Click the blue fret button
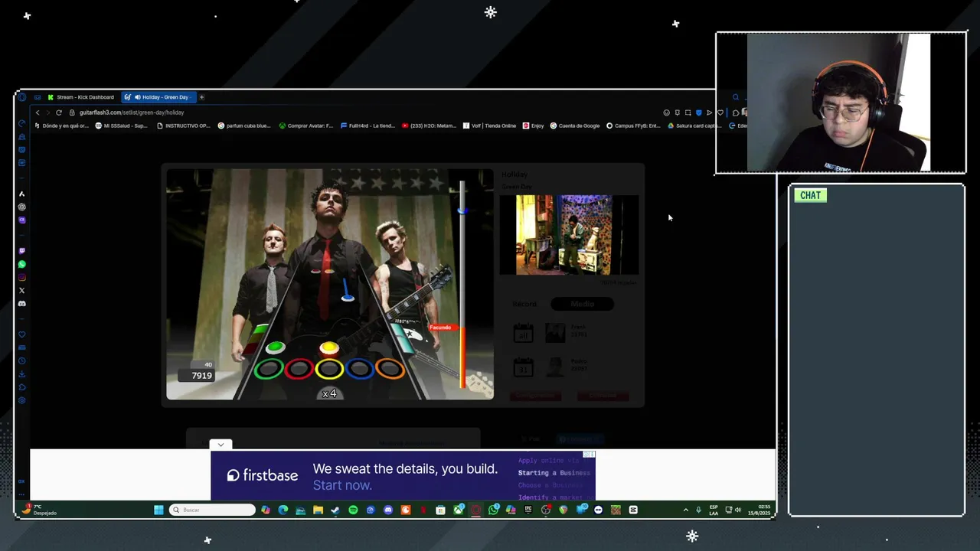 [x=359, y=370]
